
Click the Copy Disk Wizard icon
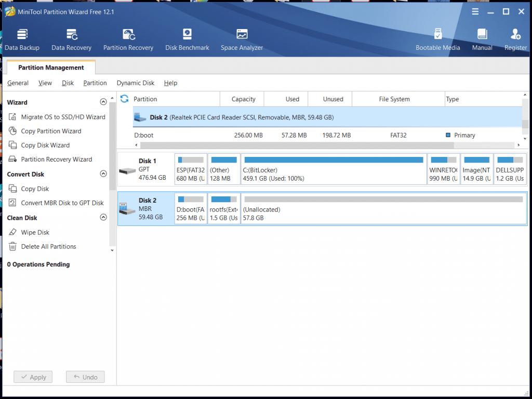[x=12, y=145]
